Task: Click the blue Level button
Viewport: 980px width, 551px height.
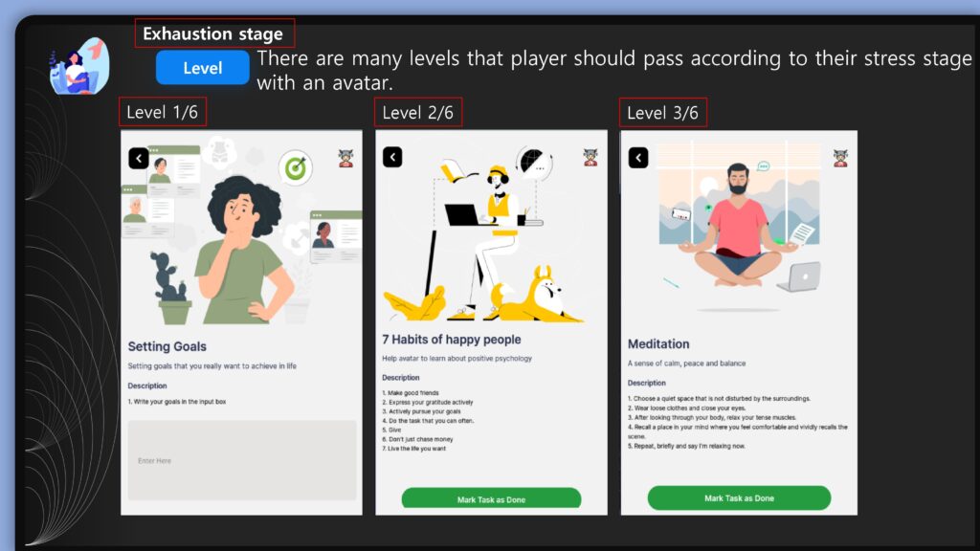Action: tap(203, 68)
